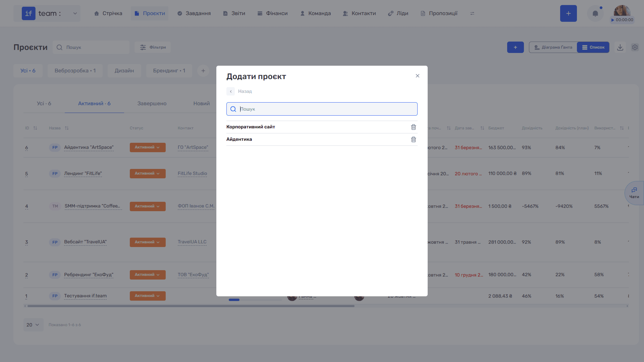Open the notifications bell
The height and width of the screenshot is (362, 644).
coord(595,13)
